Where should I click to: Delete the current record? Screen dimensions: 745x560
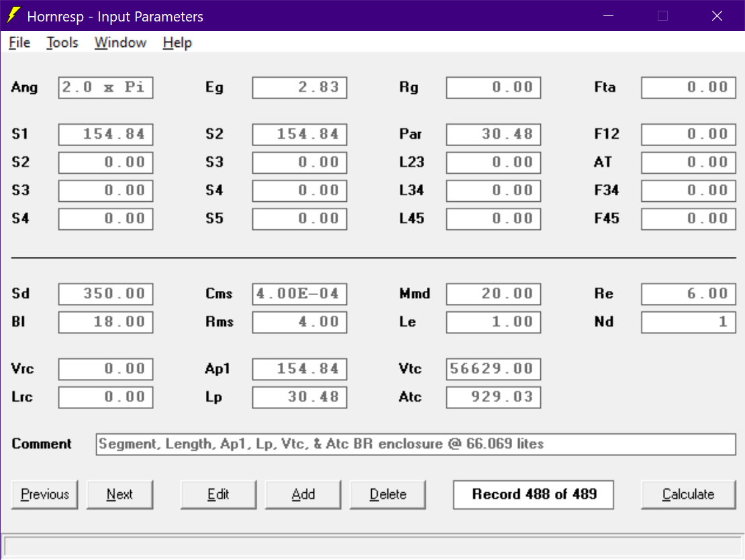click(388, 494)
